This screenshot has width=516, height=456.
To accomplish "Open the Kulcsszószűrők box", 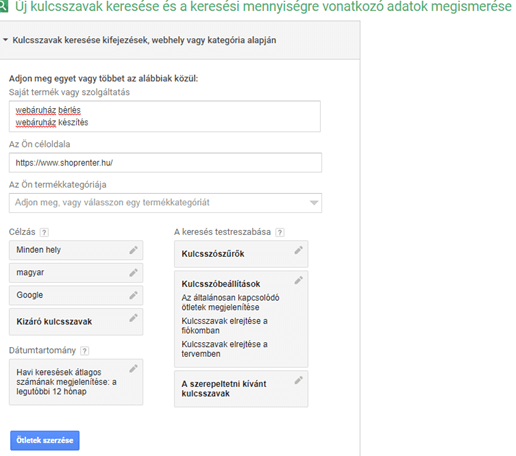I will click(x=241, y=254).
